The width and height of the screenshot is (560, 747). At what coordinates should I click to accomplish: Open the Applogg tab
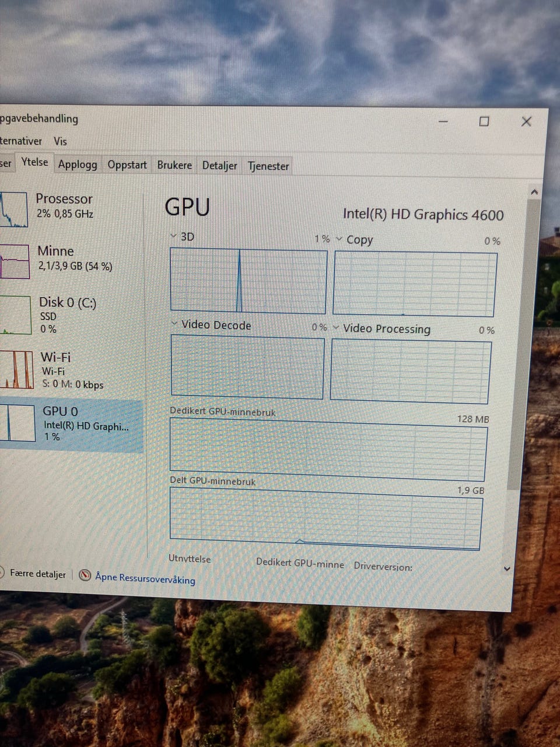[x=78, y=165]
